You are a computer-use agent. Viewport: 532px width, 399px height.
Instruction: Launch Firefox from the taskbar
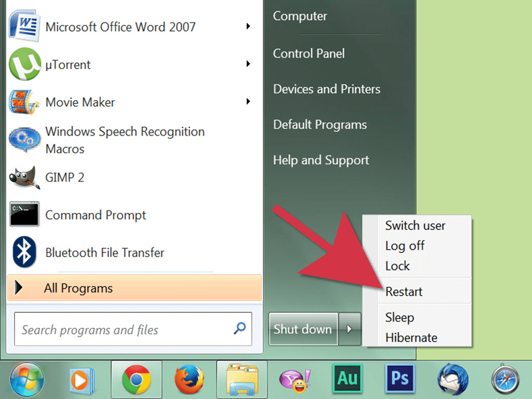[x=189, y=379]
